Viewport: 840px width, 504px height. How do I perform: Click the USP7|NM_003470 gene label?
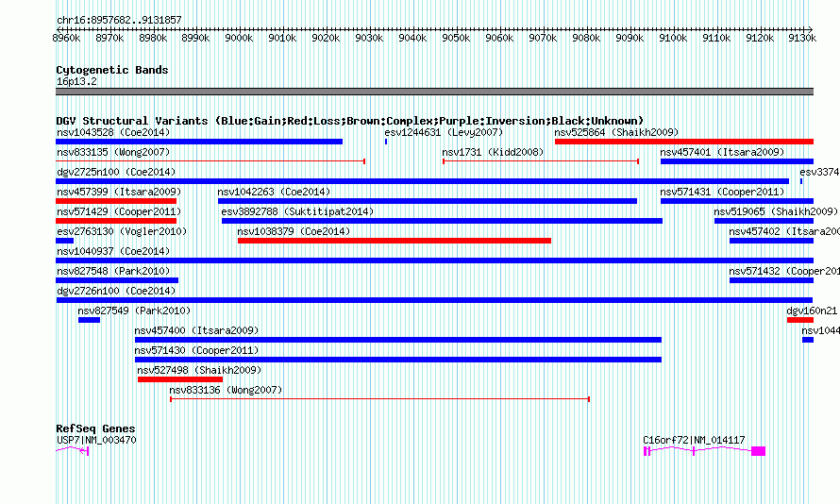point(96,440)
